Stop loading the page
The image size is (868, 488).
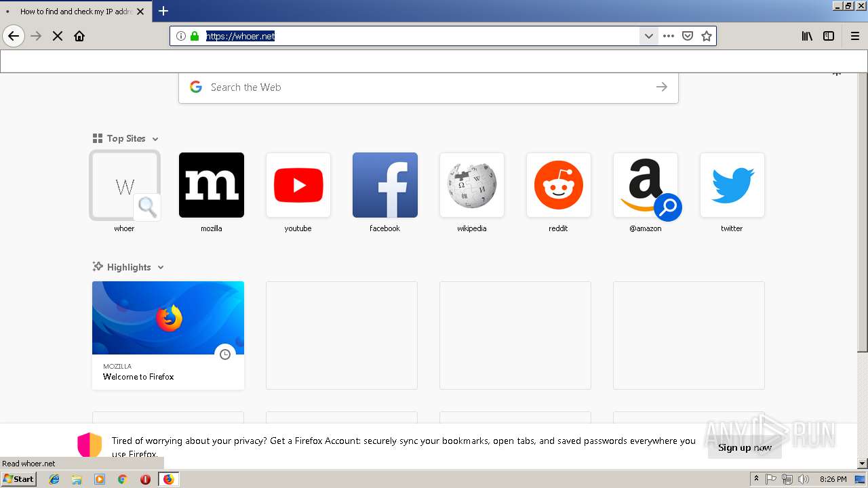tap(58, 36)
